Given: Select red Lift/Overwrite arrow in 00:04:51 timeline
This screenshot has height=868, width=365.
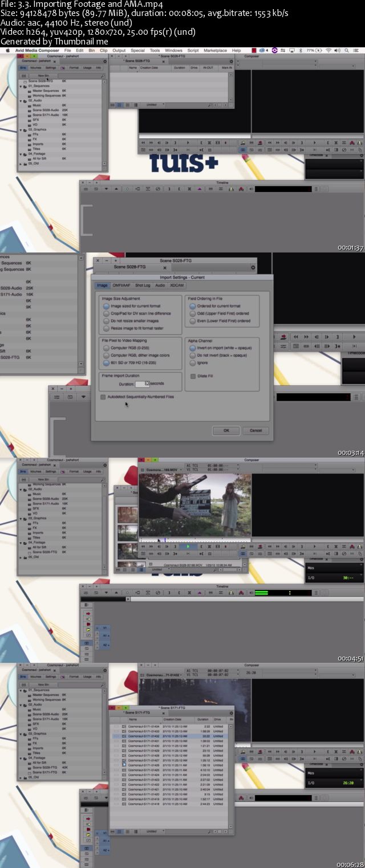Looking at the screenshot, I should coord(88,614).
